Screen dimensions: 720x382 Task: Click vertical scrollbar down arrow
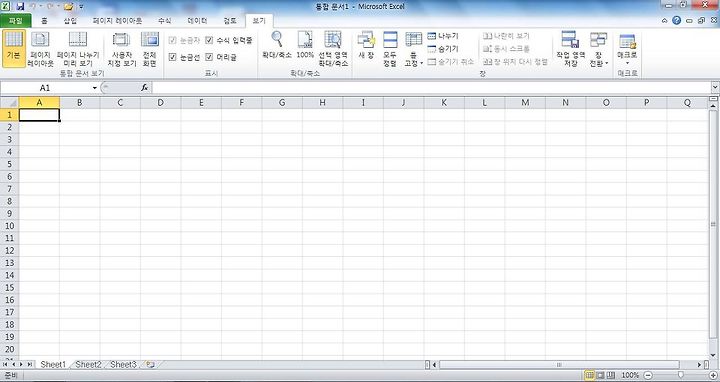pyautogui.click(x=713, y=355)
